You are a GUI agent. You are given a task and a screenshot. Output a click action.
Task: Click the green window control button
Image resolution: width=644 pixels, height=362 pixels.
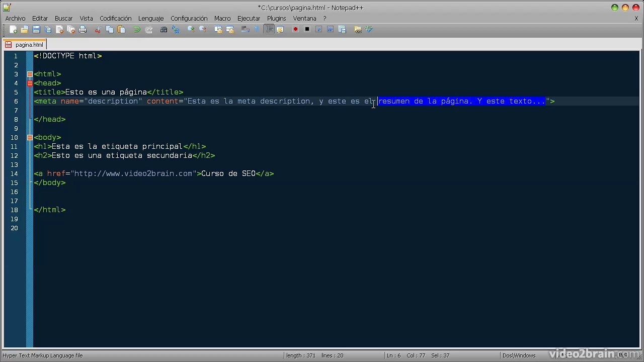pyautogui.click(x=615, y=8)
